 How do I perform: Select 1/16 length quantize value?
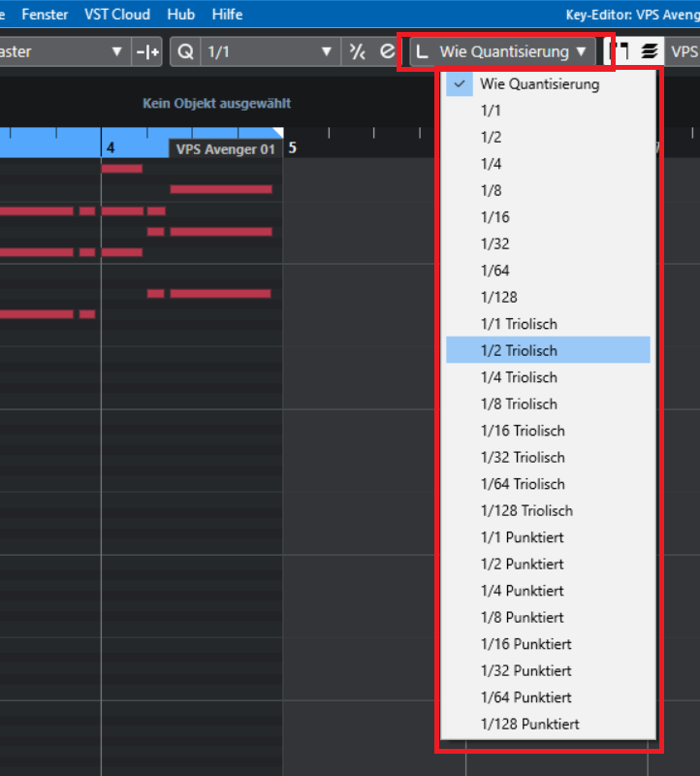click(494, 217)
